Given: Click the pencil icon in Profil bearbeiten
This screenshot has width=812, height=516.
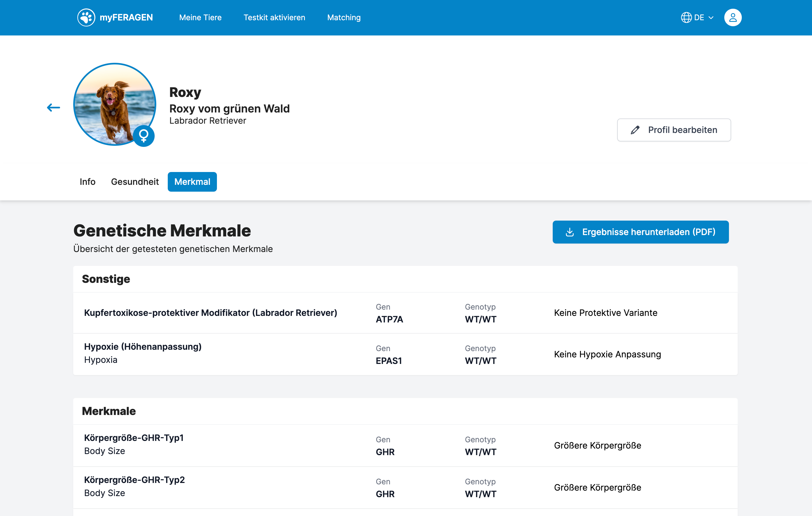Looking at the screenshot, I should coord(635,130).
